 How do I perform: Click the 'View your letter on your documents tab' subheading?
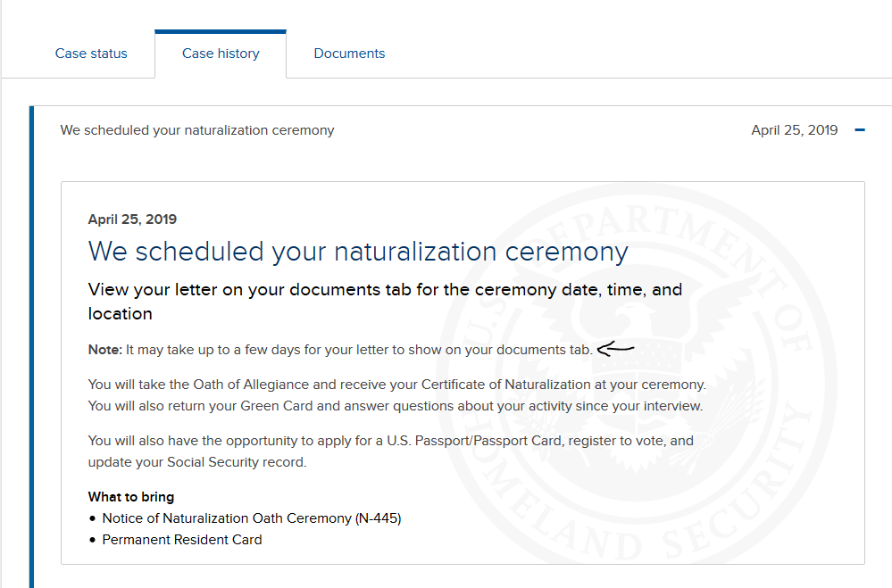pyautogui.click(x=385, y=302)
